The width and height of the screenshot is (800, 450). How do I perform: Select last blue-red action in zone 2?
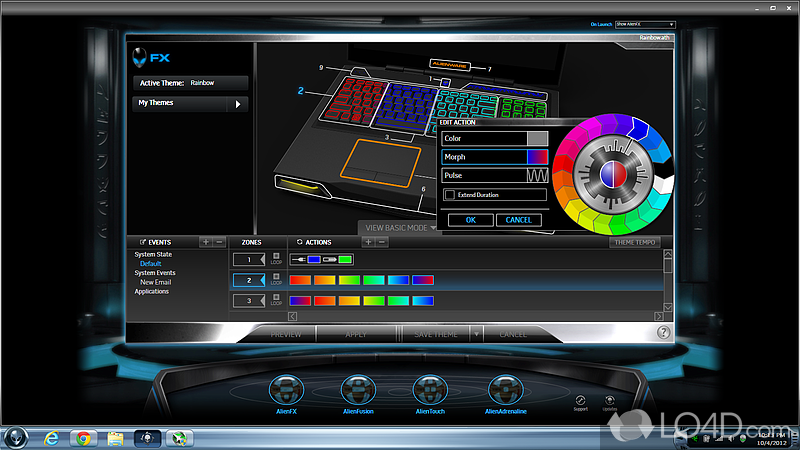coord(422,280)
